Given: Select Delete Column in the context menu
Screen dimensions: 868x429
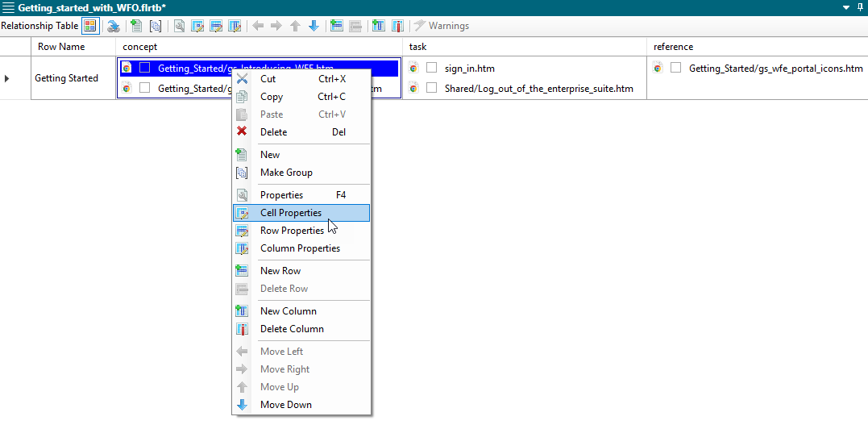Looking at the screenshot, I should pos(301,329).
